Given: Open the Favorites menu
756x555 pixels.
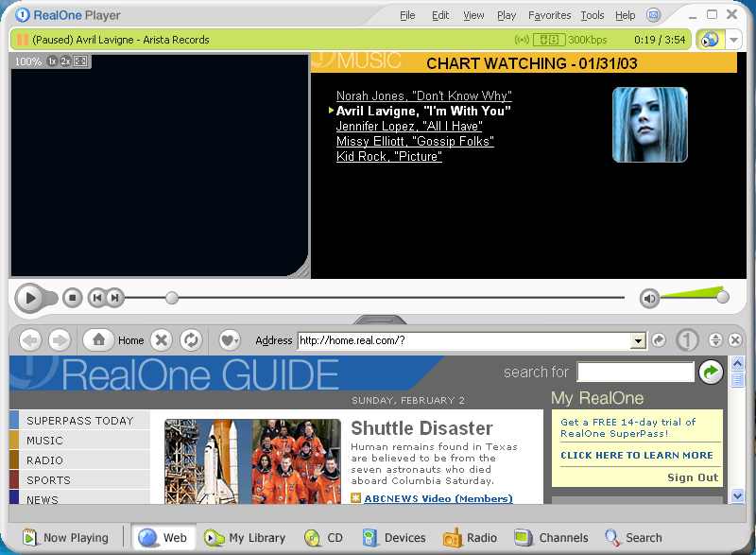Looking at the screenshot, I should 549,15.
